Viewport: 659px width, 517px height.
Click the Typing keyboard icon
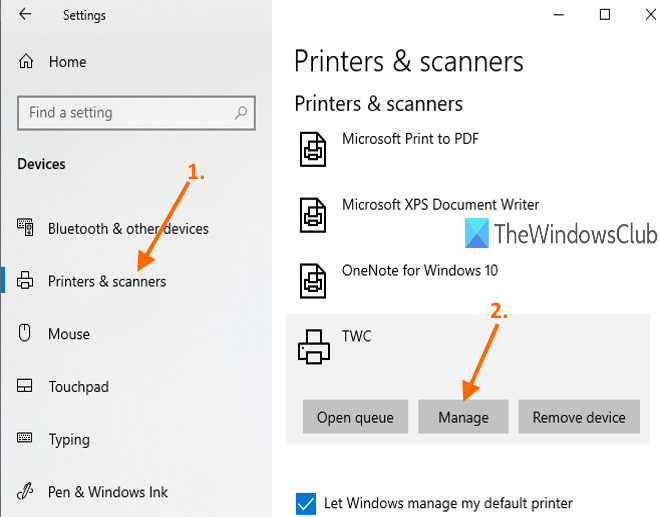[24, 438]
